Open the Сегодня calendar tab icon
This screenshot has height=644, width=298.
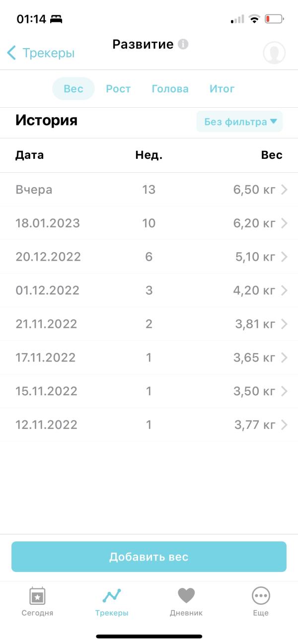tap(37, 595)
